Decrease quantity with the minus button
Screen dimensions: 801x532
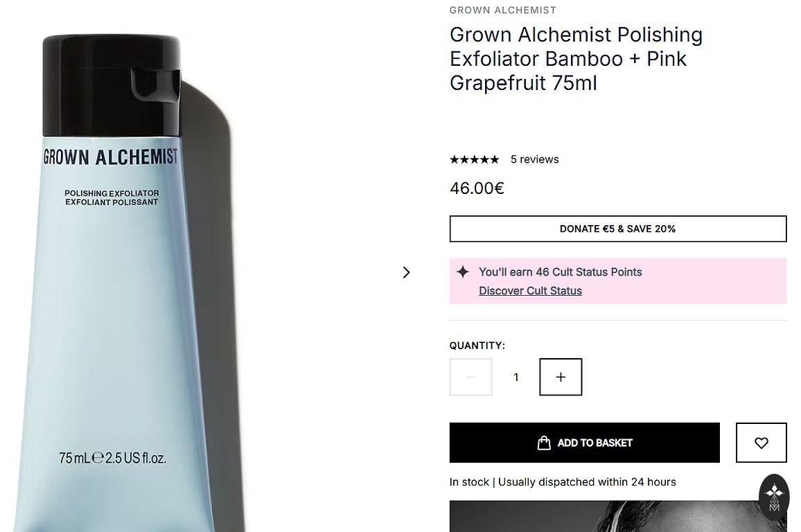[x=471, y=377]
